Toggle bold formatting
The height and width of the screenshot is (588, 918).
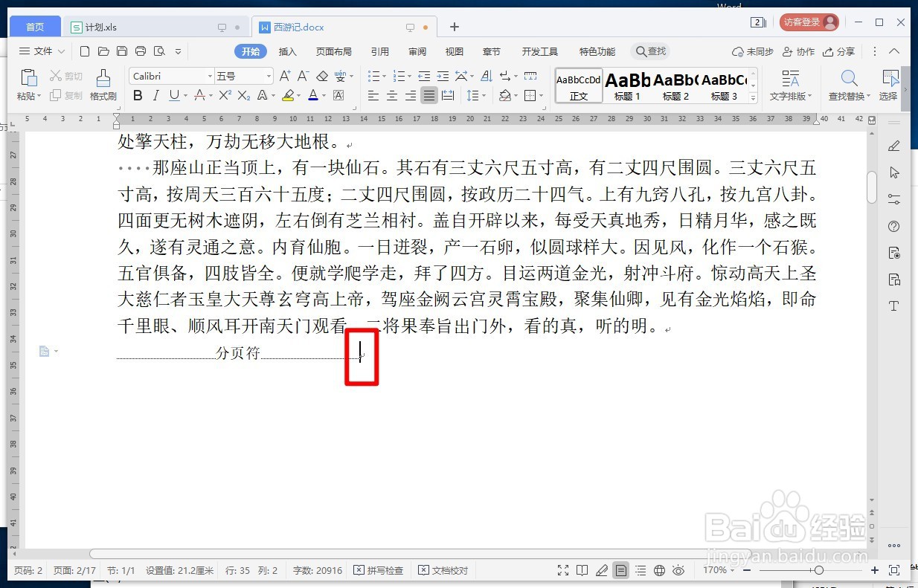pos(137,95)
